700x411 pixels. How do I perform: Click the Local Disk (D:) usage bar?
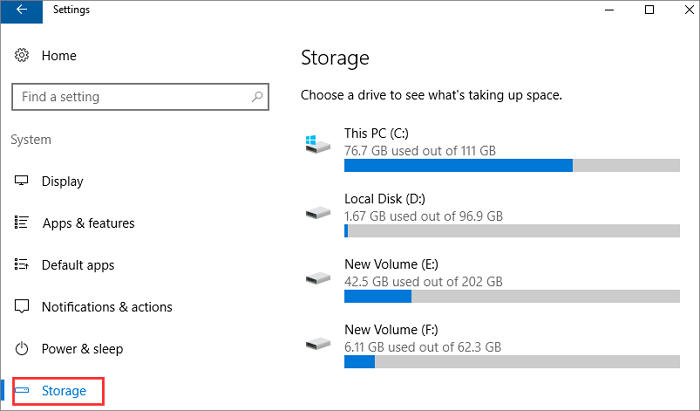[x=511, y=231]
